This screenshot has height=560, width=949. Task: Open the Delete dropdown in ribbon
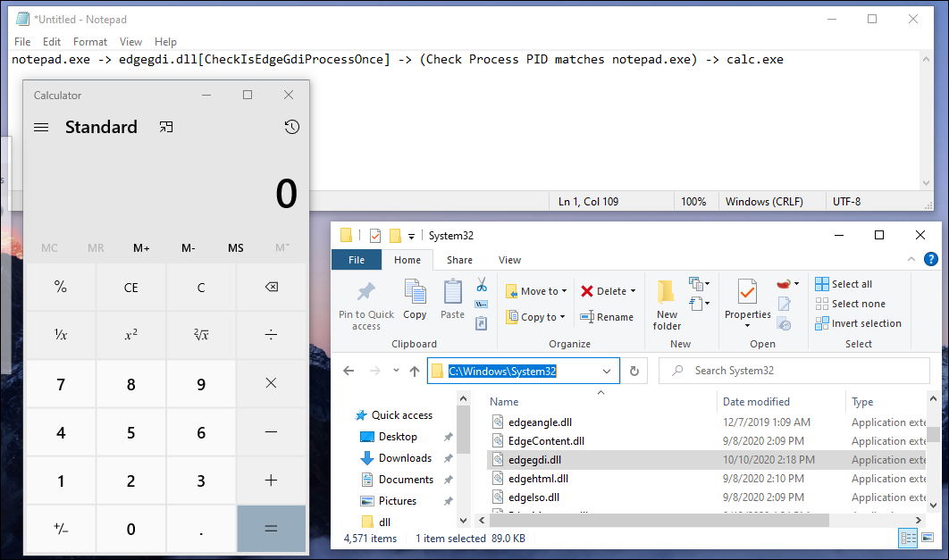tap(609, 291)
